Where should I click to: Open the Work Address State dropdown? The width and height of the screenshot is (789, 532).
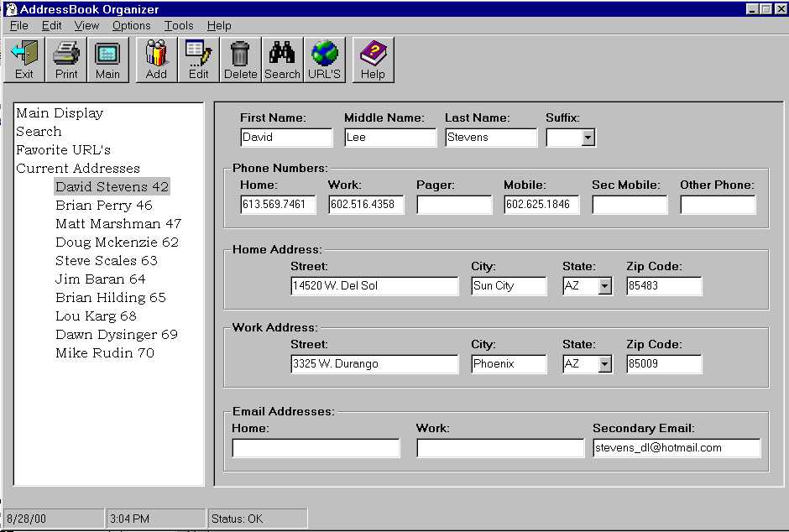tap(604, 364)
